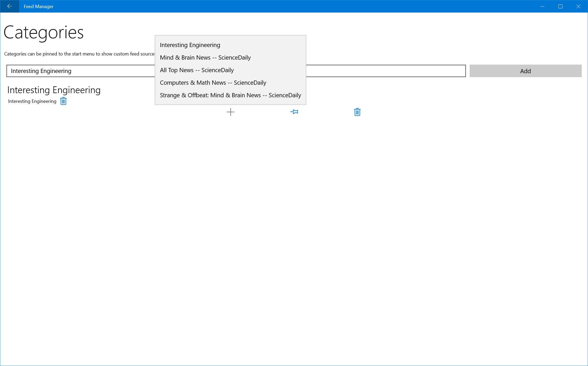Close the Feed Manager window
Viewport: 588px width, 366px height.
click(578, 6)
